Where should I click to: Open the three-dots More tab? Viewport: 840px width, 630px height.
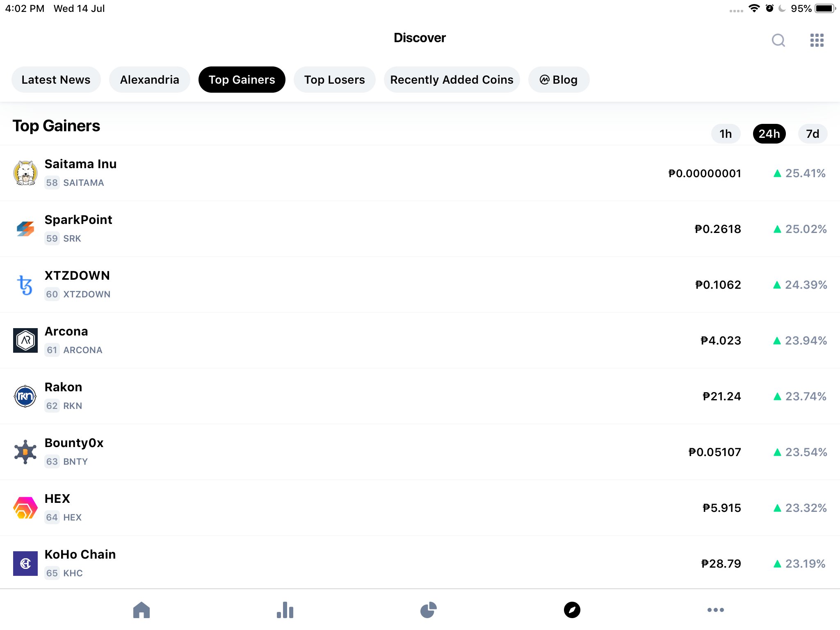716,610
